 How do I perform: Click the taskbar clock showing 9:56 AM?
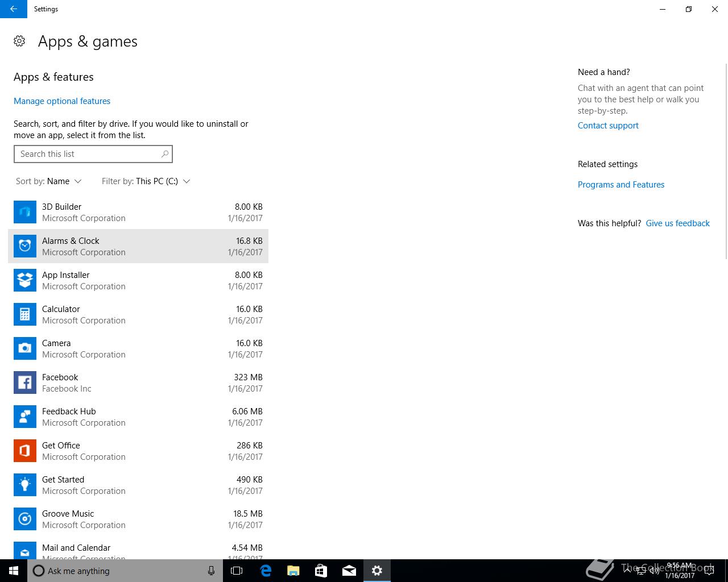(680, 571)
